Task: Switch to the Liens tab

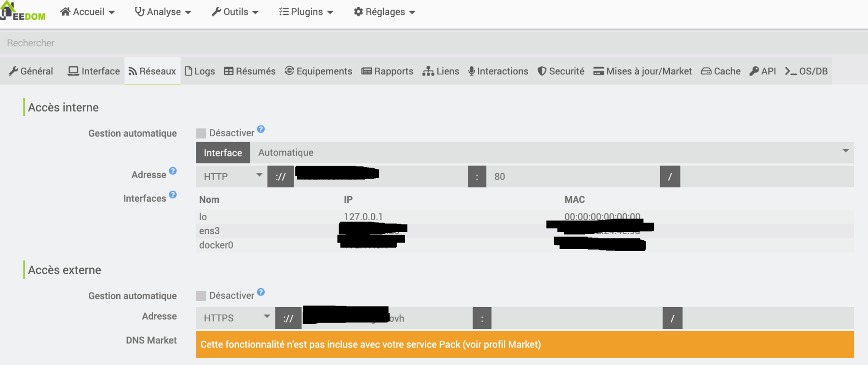Action: click(441, 71)
